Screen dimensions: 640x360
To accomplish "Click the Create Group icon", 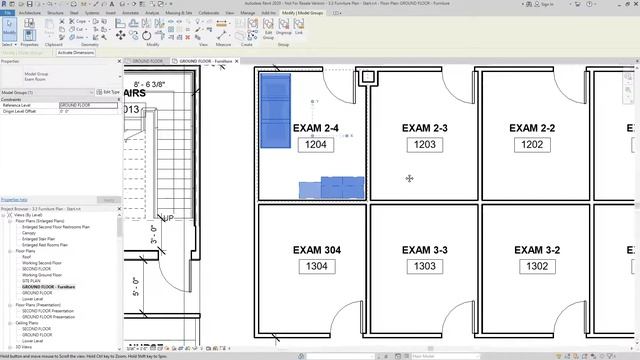I will click(x=253, y=23).
